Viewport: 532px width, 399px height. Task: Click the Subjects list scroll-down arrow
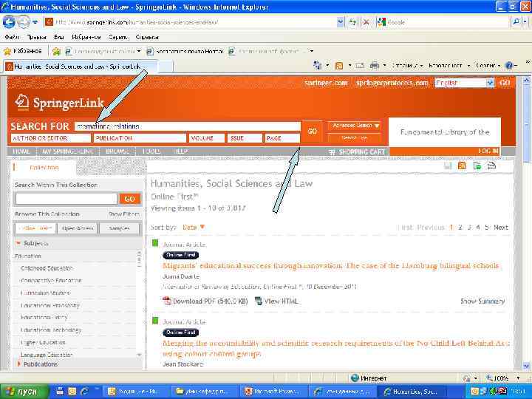[139, 355]
